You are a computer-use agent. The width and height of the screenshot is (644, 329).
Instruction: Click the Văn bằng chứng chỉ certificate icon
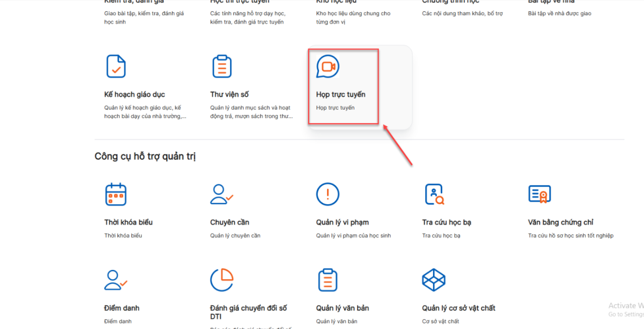539,194
